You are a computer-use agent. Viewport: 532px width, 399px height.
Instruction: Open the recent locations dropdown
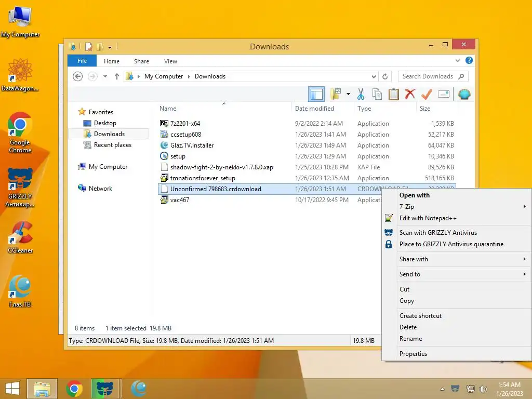coord(105,76)
